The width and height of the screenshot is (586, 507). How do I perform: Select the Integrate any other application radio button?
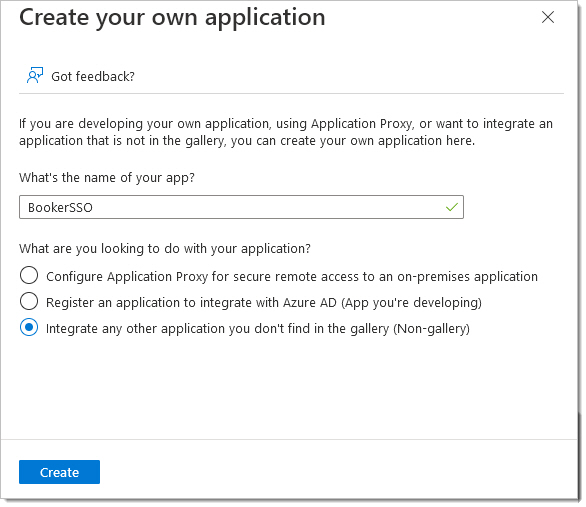click(29, 328)
